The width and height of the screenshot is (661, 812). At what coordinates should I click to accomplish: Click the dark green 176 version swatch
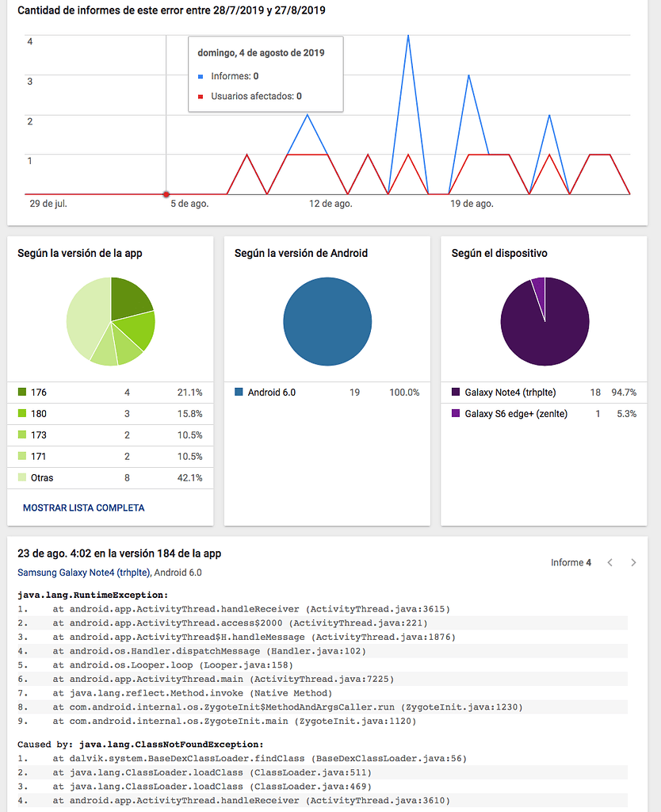tap(22, 393)
